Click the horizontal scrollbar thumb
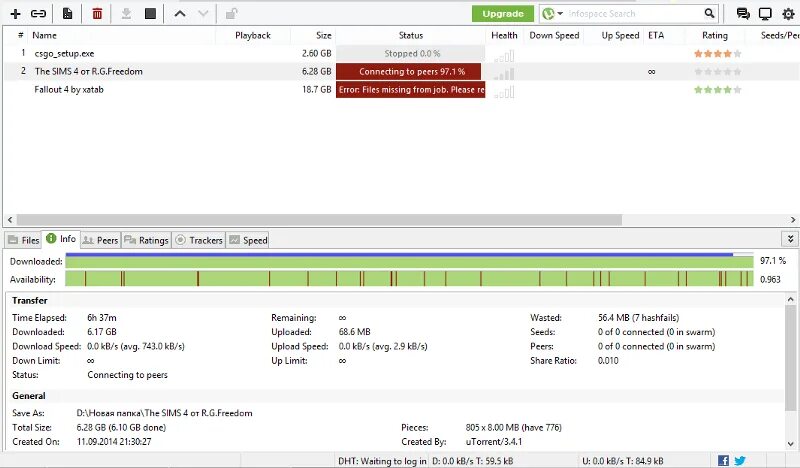The height and width of the screenshot is (468, 800). click(x=319, y=220)
